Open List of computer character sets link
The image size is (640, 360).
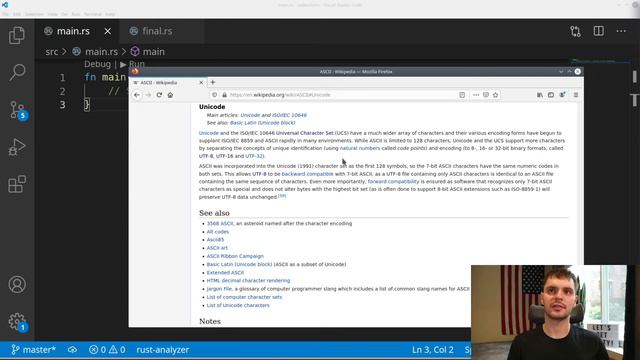(244, 297)
